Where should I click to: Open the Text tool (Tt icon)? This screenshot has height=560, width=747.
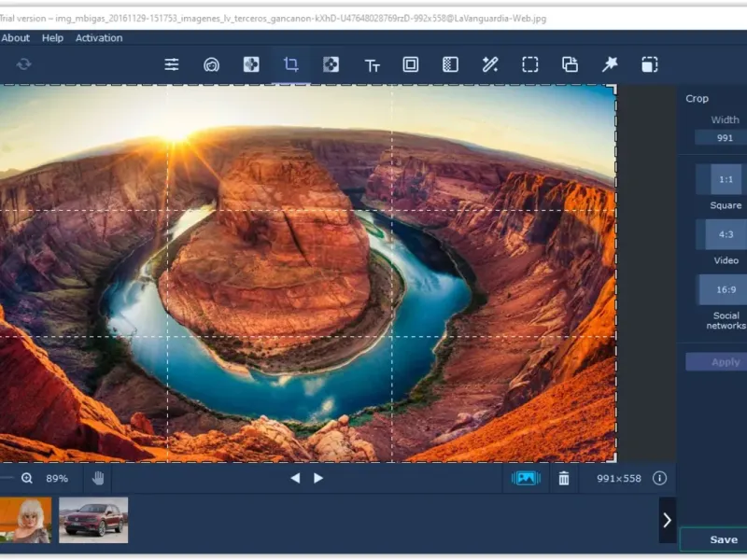(372, 64)
